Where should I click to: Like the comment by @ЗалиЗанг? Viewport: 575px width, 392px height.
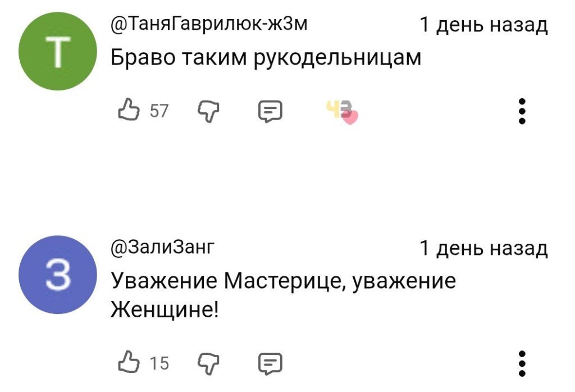tap(129, 361)
